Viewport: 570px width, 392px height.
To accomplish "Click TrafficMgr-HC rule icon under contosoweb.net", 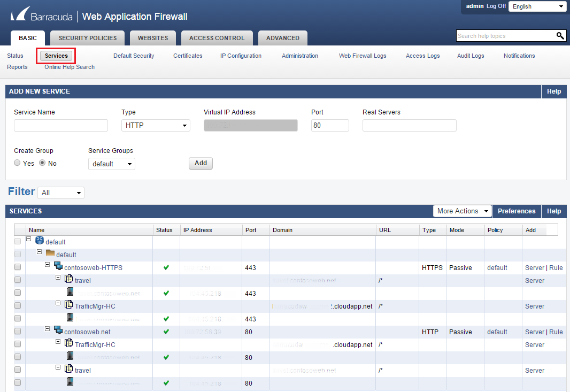I will tap(68, 343).
